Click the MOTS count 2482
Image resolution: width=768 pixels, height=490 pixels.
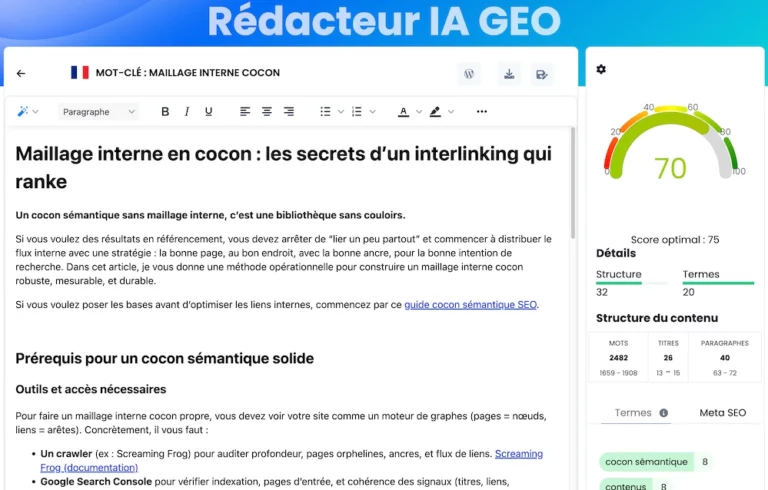tap(618, 358)
